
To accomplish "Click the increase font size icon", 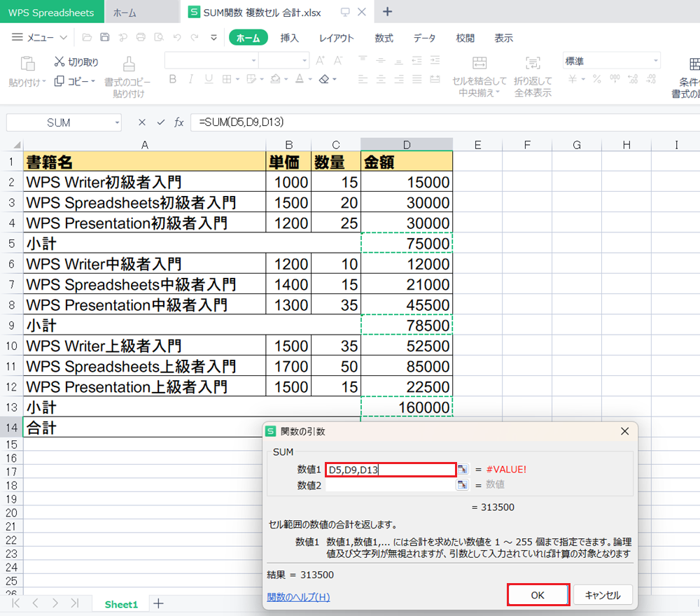I will (320, 61).
